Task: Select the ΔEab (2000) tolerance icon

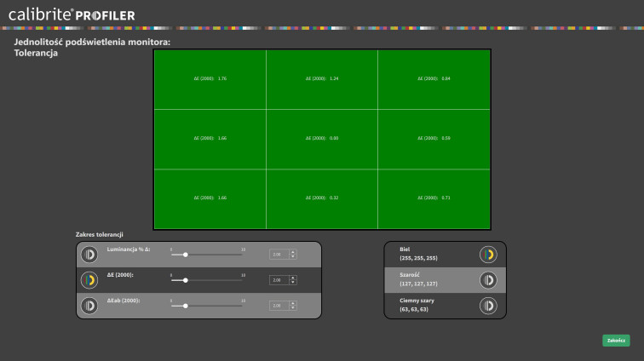Action: coord(89,305)
